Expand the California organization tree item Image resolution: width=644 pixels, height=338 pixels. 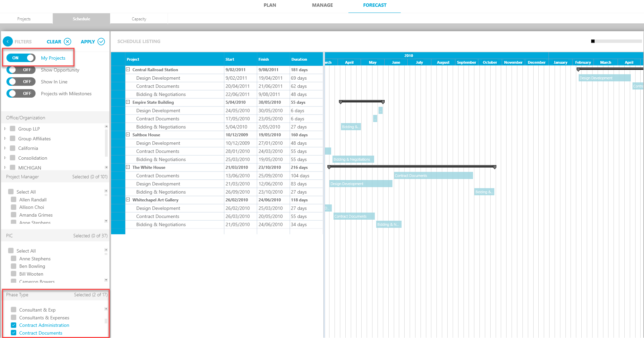pos(5,148)
